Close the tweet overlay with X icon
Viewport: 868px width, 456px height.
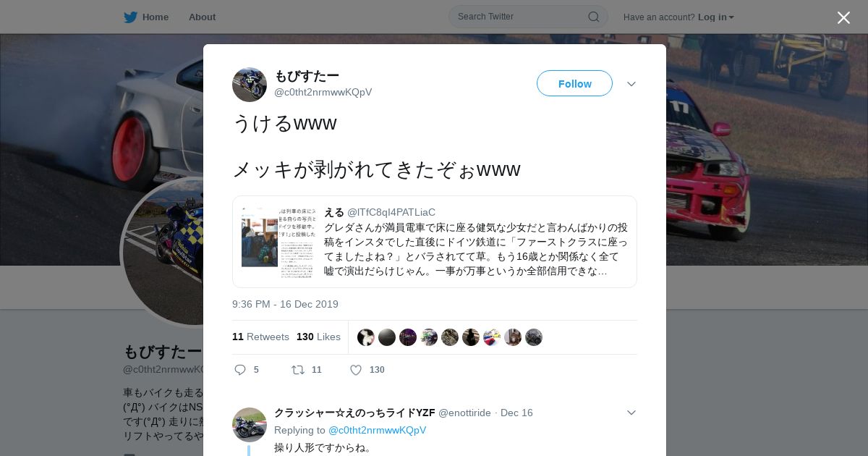843,17
